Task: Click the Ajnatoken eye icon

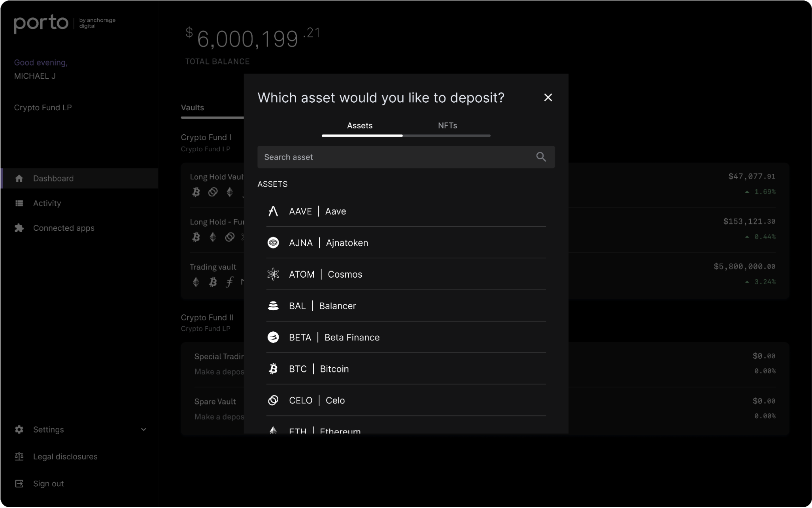Action: click(x=273, y=243)
